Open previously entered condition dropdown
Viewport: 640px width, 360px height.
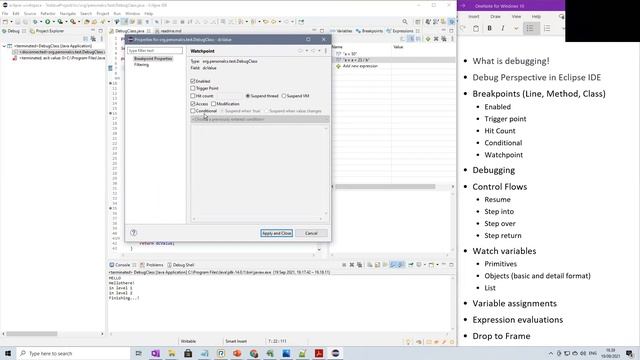(x=260, y=120)
